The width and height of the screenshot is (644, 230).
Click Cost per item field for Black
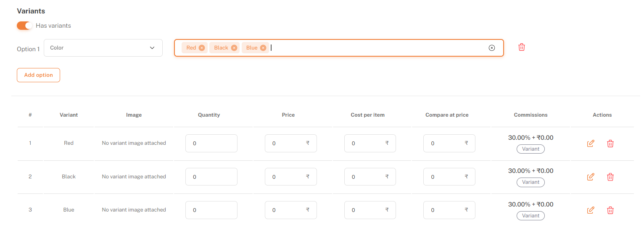[370, 177]
